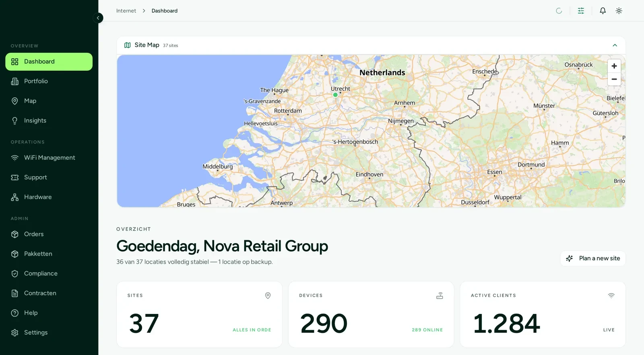Open the Devices card showing 290
Image resolution: width=644 pixels, height=355 pixels.
pyautogui.click(x=371, y=314)
